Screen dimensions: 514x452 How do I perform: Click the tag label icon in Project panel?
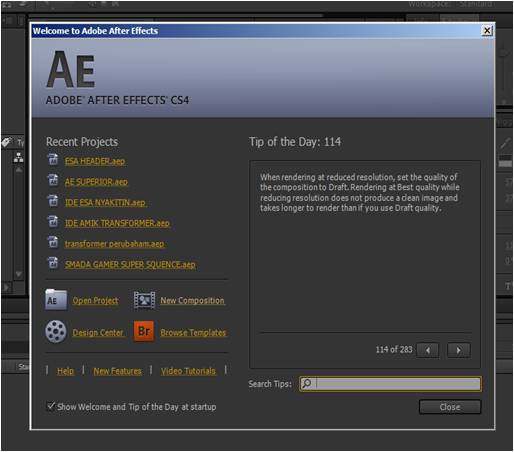[x=6, y=142]
